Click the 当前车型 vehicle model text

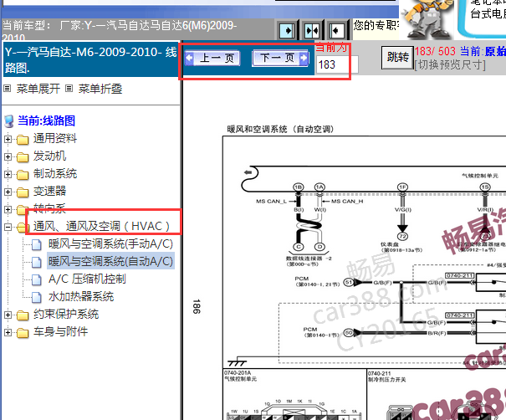click(x=120, y=31)
